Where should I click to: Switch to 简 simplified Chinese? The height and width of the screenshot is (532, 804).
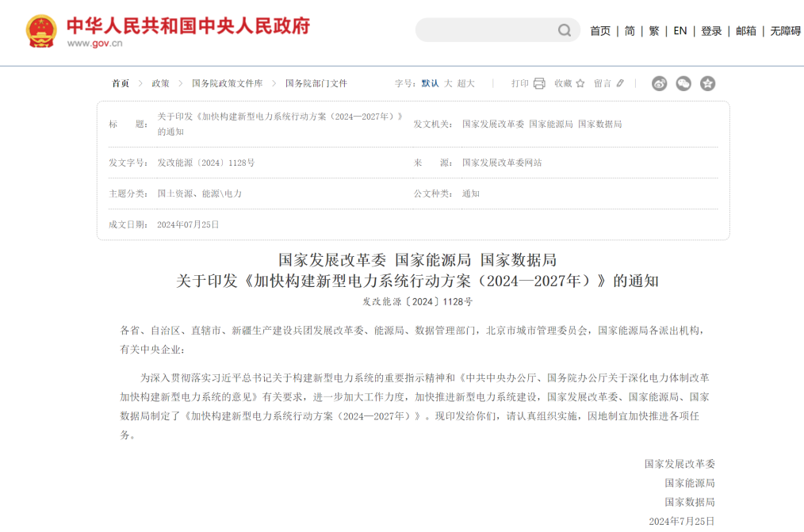tap(630, 31)
